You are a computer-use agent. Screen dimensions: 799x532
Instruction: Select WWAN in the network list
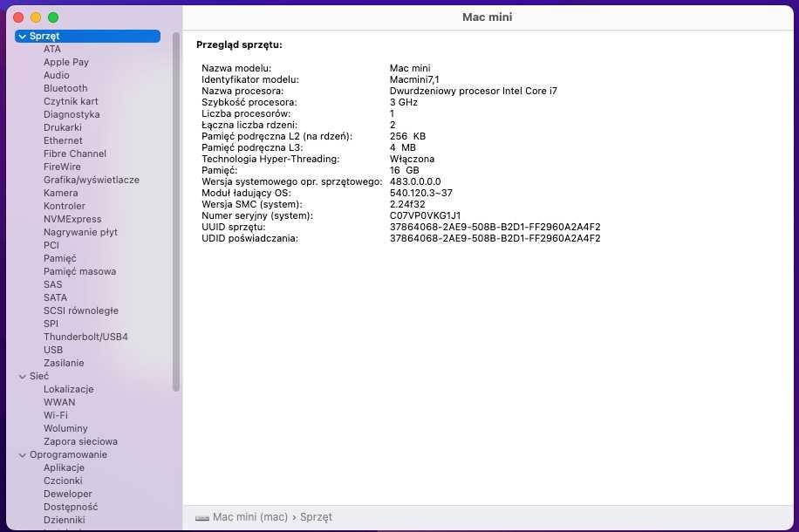pos(59,402)
